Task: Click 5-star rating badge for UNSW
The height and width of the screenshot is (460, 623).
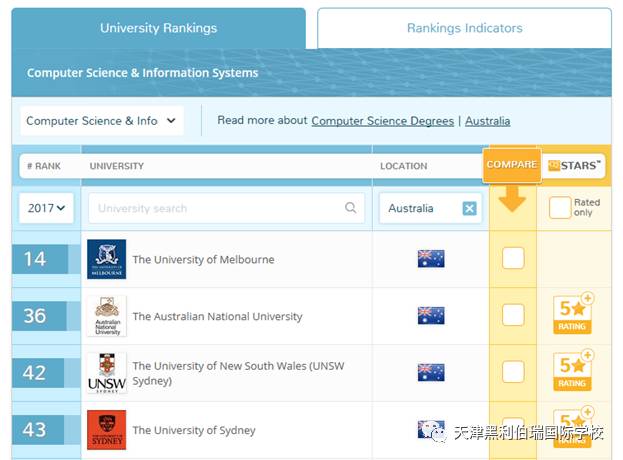Action: (x=573, y=371)
